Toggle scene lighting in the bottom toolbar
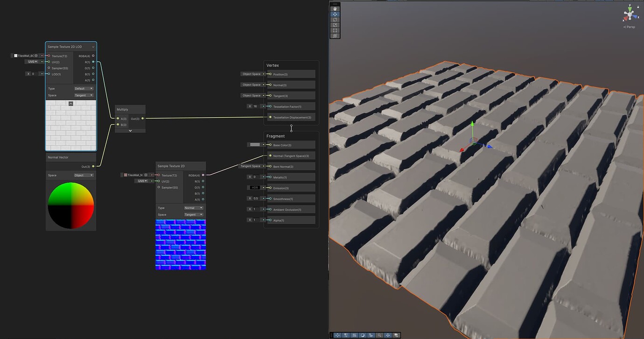The width and height of the screenshot is (644, 339). coord(363,335)
